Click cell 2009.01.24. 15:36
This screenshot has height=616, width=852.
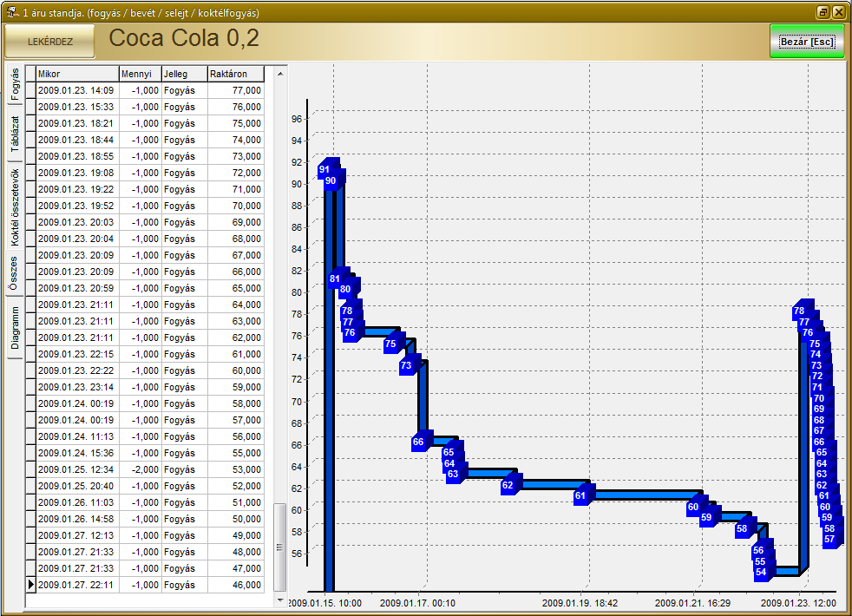point(77,453)
